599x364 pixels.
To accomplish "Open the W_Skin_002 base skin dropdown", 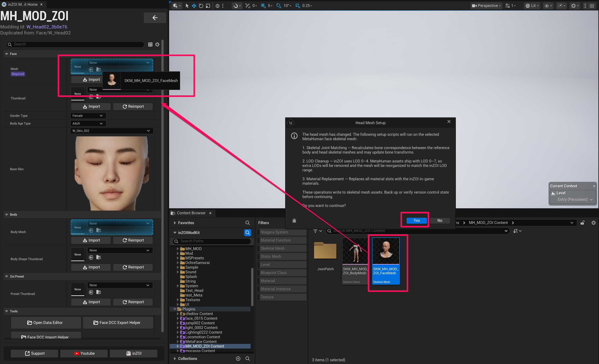I will point(112,131).
